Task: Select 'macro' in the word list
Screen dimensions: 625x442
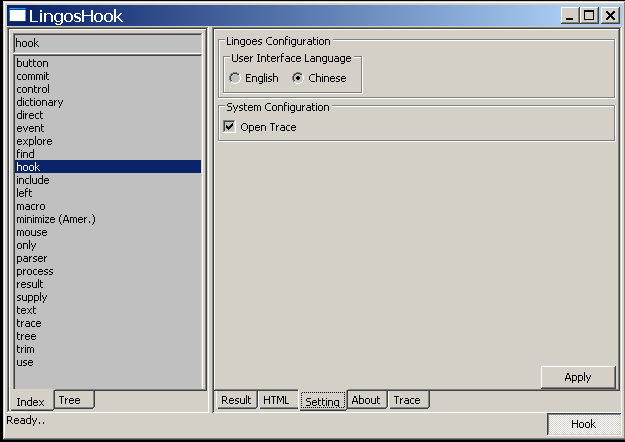Action: click(108, 206)
